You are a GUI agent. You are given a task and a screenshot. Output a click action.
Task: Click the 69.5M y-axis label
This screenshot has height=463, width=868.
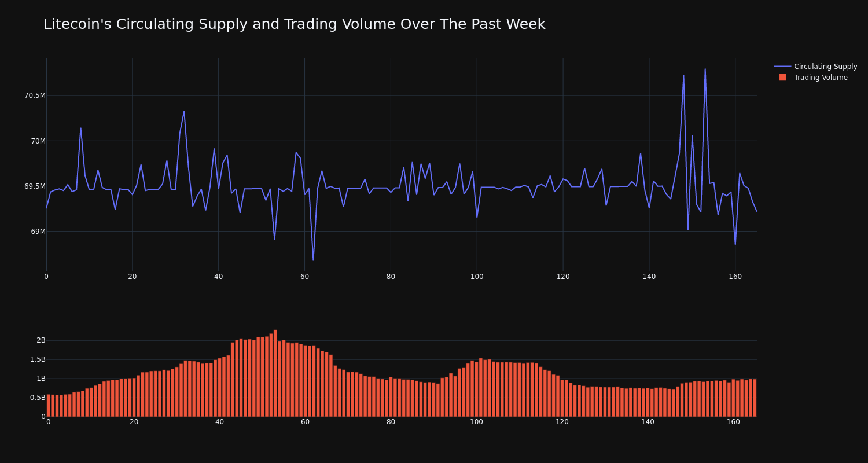coord(35,186)
